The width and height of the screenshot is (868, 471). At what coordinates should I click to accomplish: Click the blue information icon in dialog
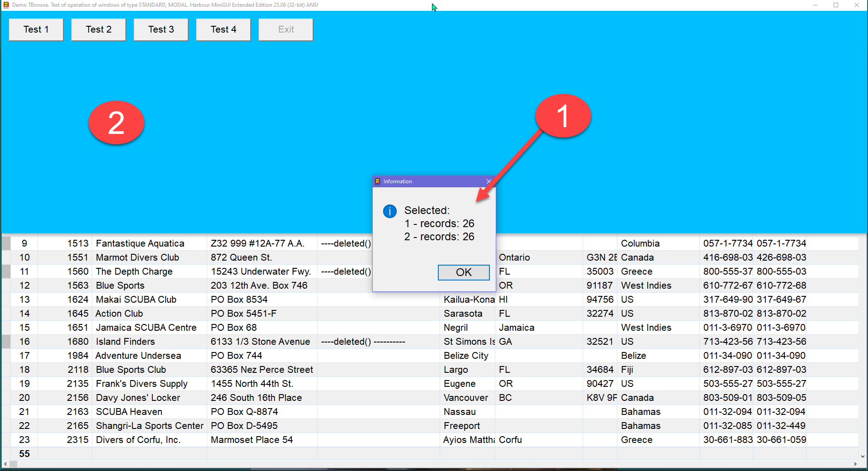click(x=389, y=211)
